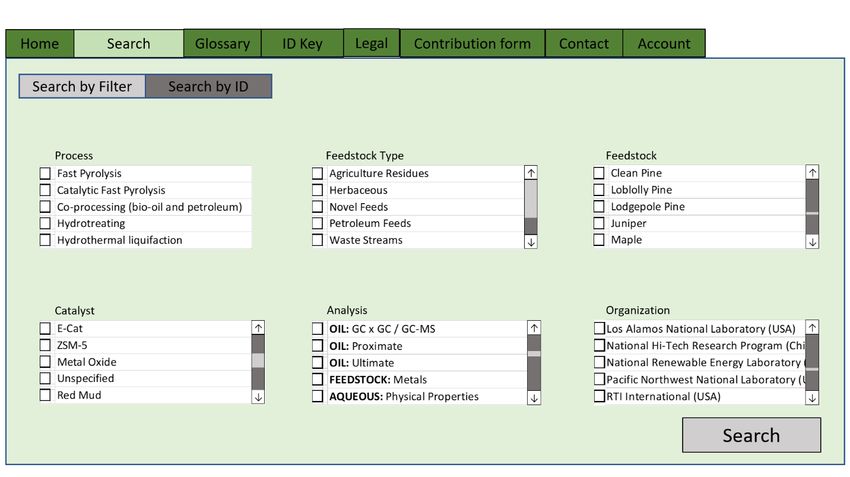Click the large Search button
The width and height of the screenshot is (850, 477).
751,435
